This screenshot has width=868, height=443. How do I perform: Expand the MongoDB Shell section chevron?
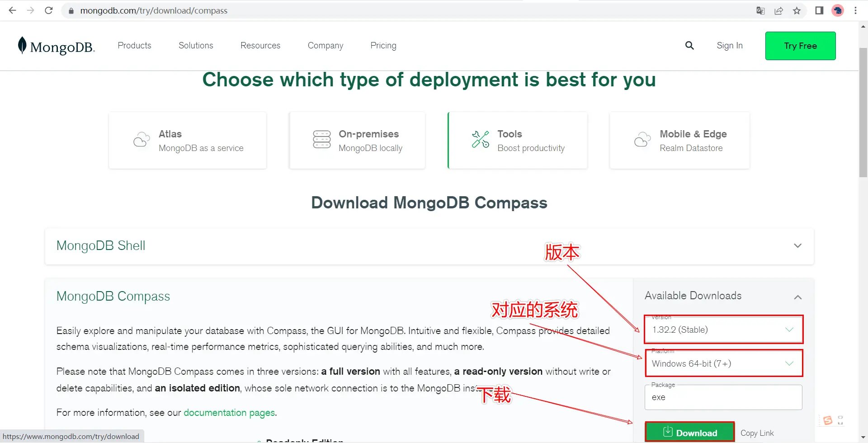click(x=797, y=245)
